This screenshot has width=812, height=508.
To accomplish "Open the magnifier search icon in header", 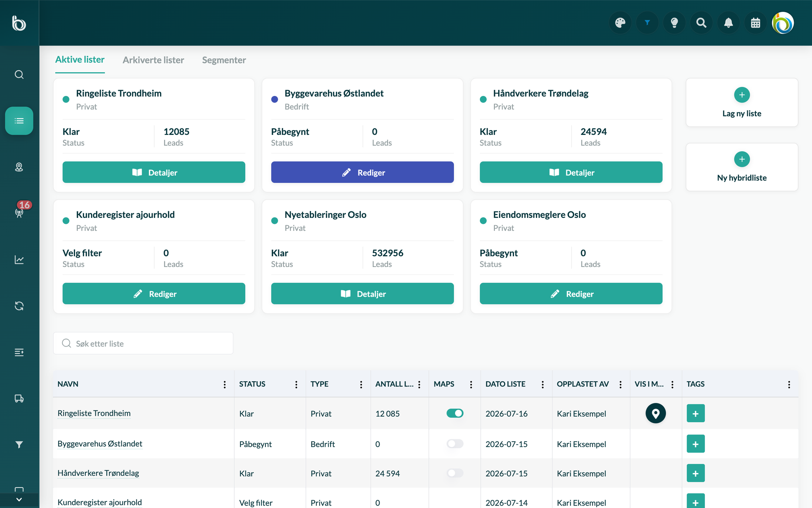I will pos(701,23).
